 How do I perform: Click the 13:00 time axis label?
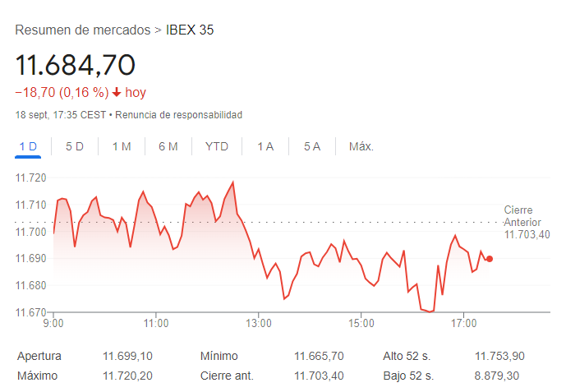(x=258, y=323)
